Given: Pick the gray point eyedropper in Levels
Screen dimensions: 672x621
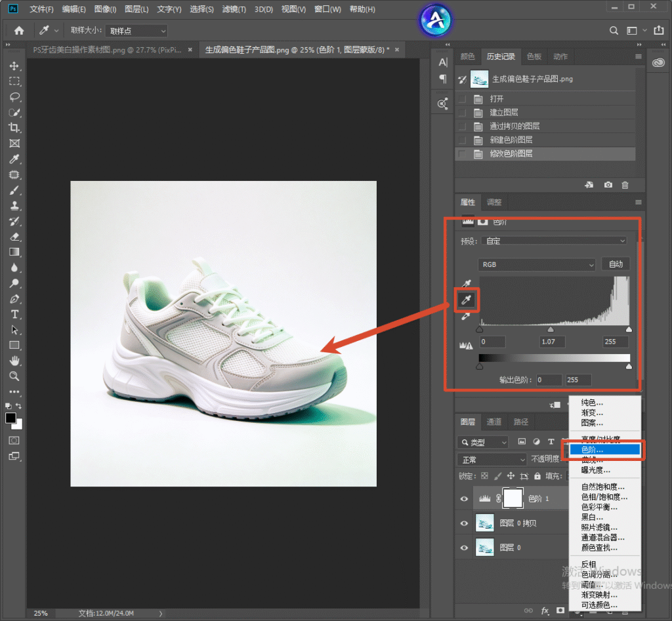Looking at the screenshot, I should coord(467,300).
